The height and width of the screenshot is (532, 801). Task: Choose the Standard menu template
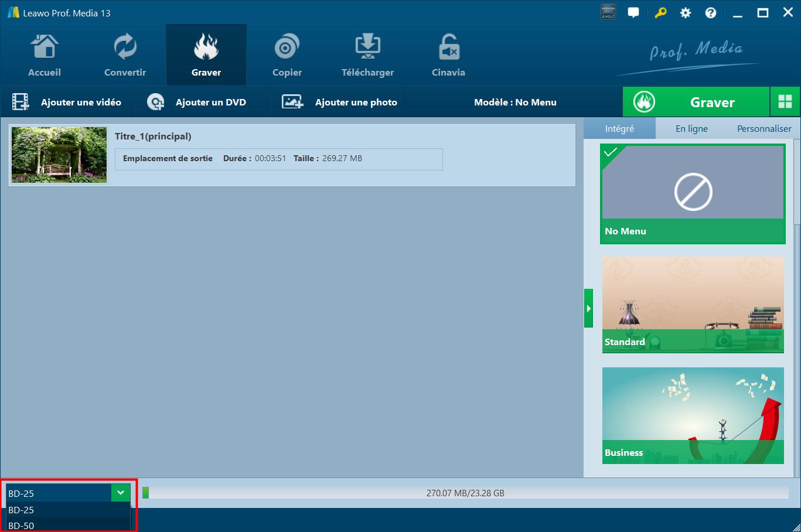[x=693, y=305]
